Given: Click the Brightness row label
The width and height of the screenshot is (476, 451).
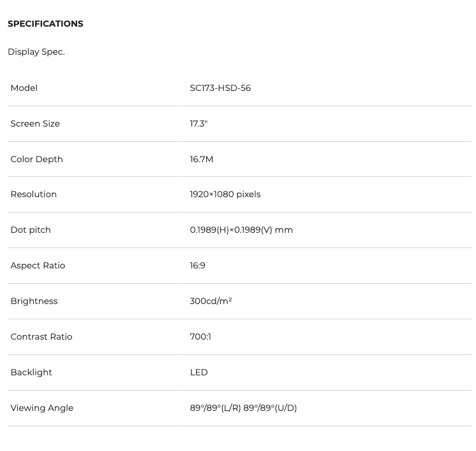Looking at the screenshot, I should pos(34,301).
